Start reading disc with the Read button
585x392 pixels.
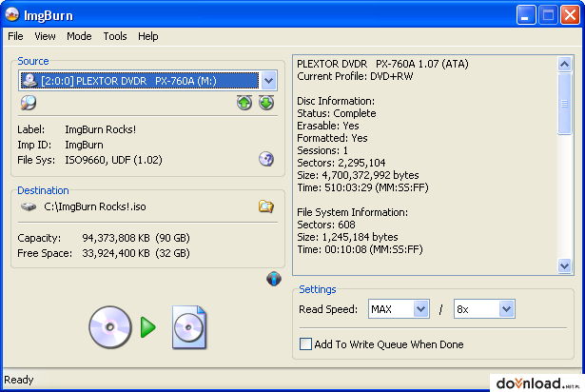(147, 327)
